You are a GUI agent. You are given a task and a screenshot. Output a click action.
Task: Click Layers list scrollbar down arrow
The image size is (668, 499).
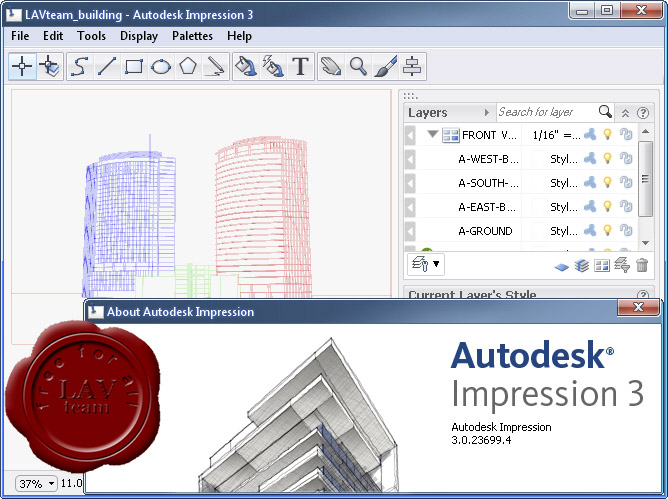click(x=645, y=243)
